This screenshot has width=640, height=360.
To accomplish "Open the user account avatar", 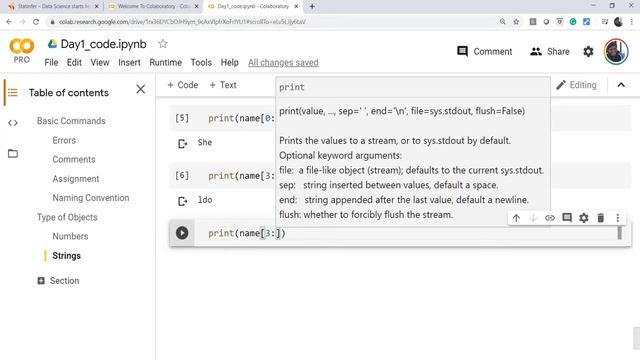I will point(616,51).
